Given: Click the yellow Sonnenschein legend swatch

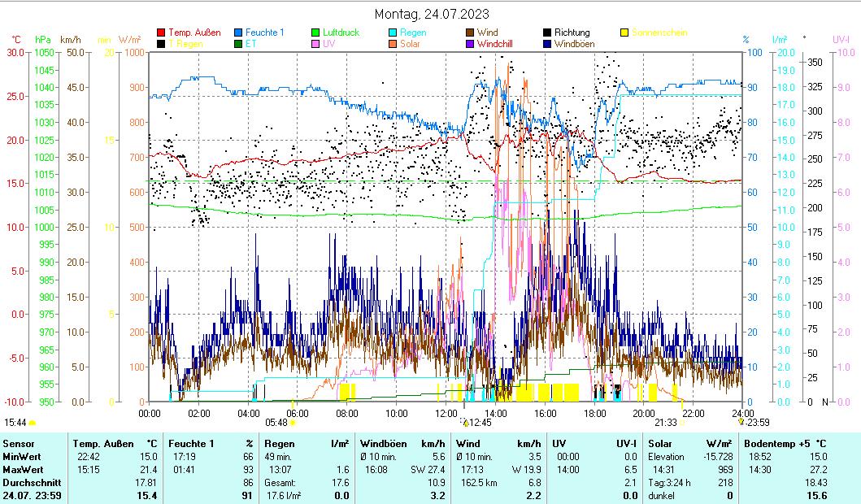Looking at the screenshot, I should pos(624,33).
